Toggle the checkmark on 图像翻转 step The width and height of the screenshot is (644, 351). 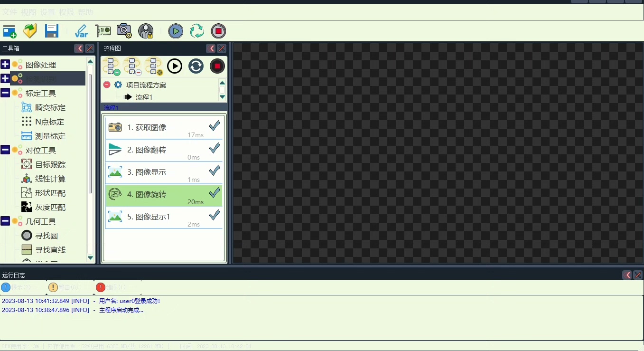tap(215, 148)
